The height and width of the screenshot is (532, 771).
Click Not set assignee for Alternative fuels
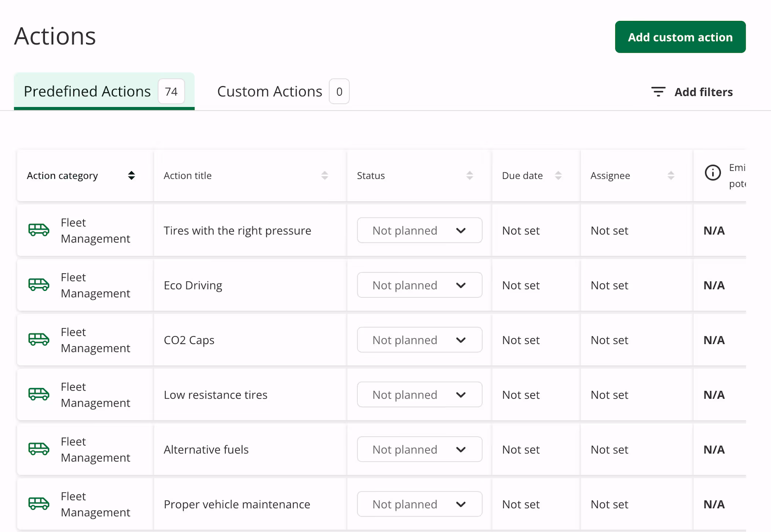[609, 450]
